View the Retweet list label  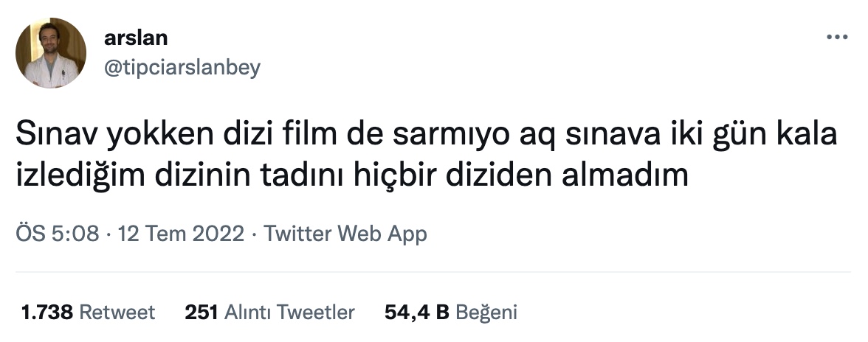[x=117, y=313]
